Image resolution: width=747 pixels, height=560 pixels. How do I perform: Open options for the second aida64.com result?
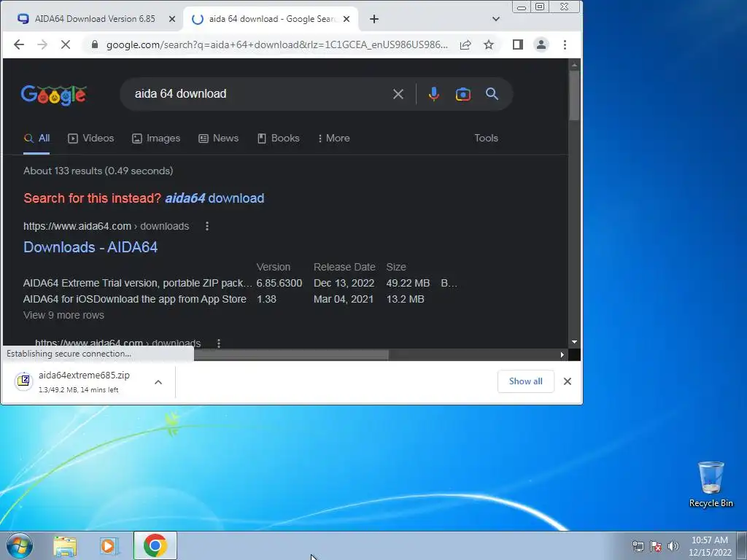pyautogui.click(x=219, y=343)
